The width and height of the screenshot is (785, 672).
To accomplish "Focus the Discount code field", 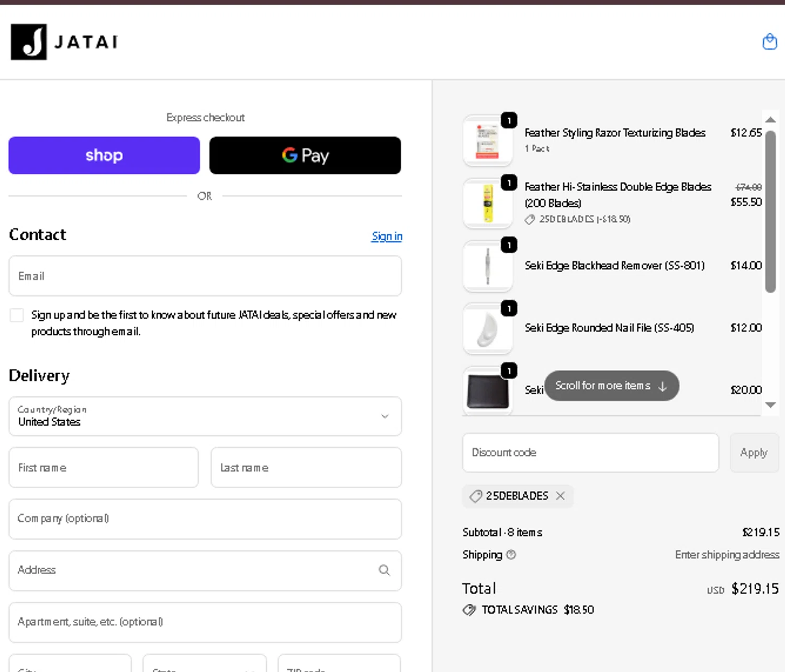I will click(x=590, y=453).
